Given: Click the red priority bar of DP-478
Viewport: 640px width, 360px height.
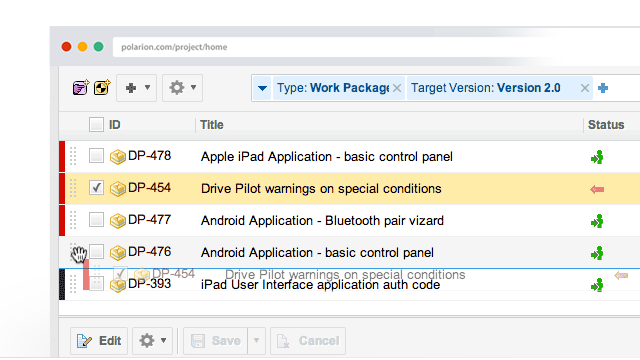Looking at the screenshot, I should (x=62, y=156).
